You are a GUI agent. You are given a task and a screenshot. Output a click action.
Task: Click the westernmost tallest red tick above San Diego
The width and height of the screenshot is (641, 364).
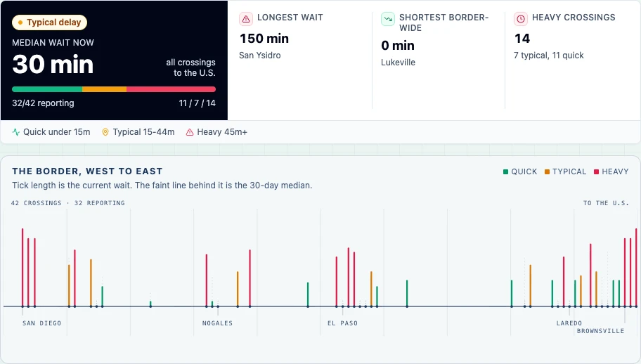(22, 268)
